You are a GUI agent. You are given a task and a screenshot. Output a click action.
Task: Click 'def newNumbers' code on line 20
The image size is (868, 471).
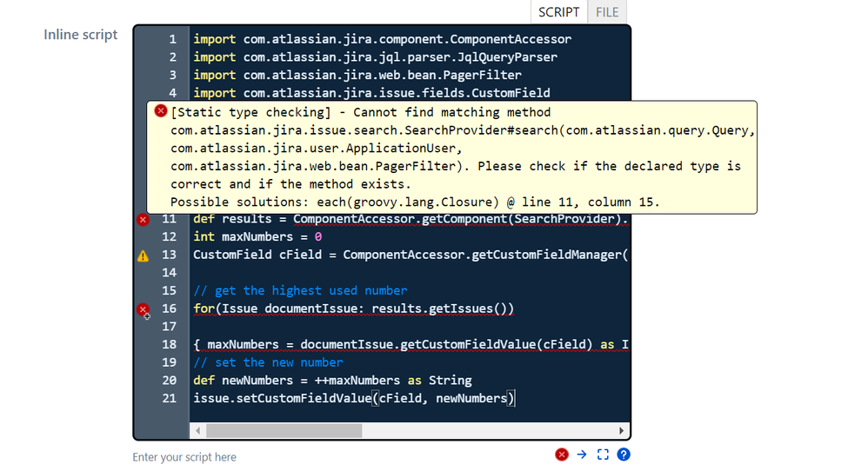(x=332, y=381)
